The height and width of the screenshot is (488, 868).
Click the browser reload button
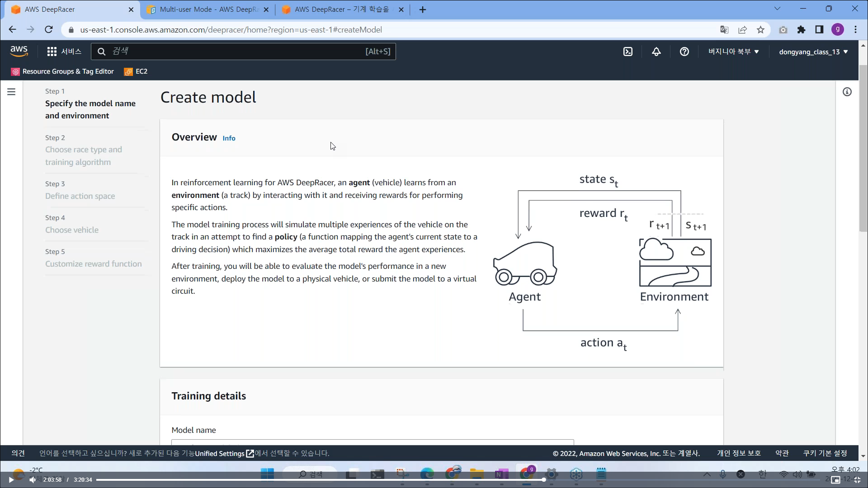[x=49, y=30]
